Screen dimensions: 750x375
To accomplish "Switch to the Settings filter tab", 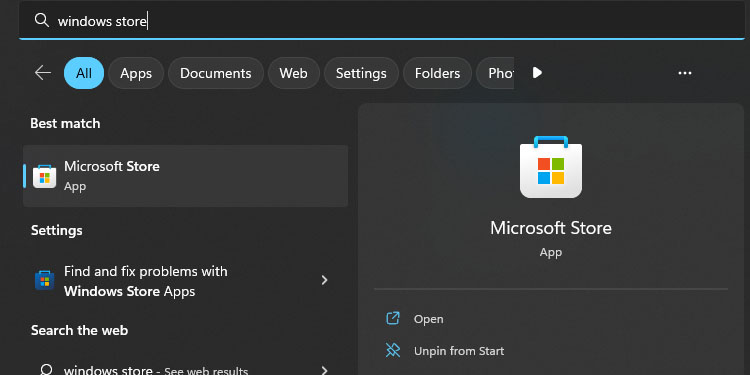I will pyautogui.click(x=361, y=73).
